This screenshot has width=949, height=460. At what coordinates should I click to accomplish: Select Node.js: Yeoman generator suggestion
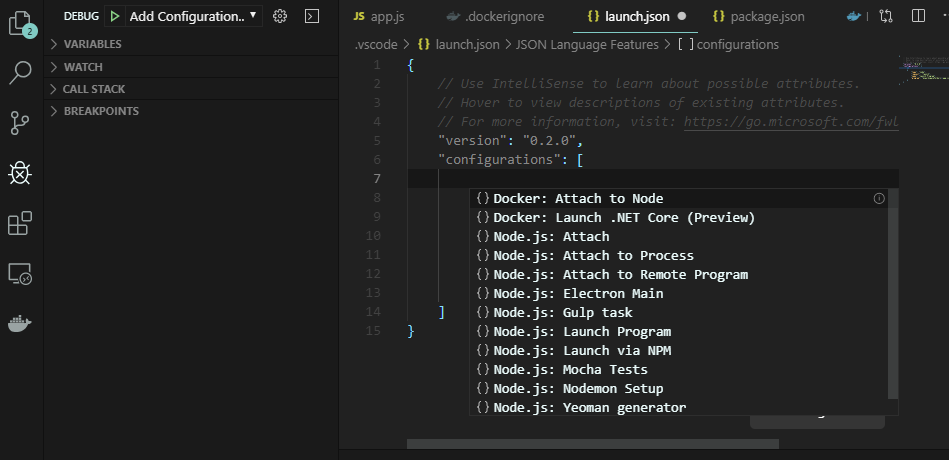[680, 407]
